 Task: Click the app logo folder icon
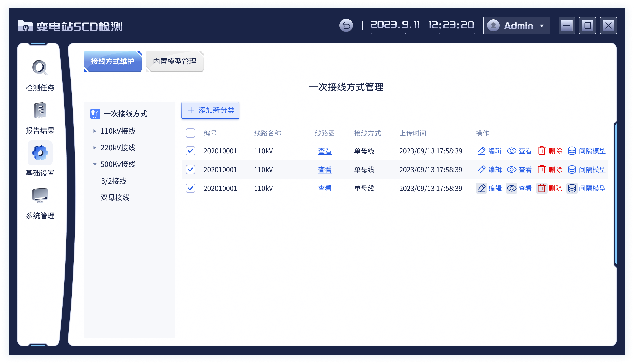coord(25,26)
